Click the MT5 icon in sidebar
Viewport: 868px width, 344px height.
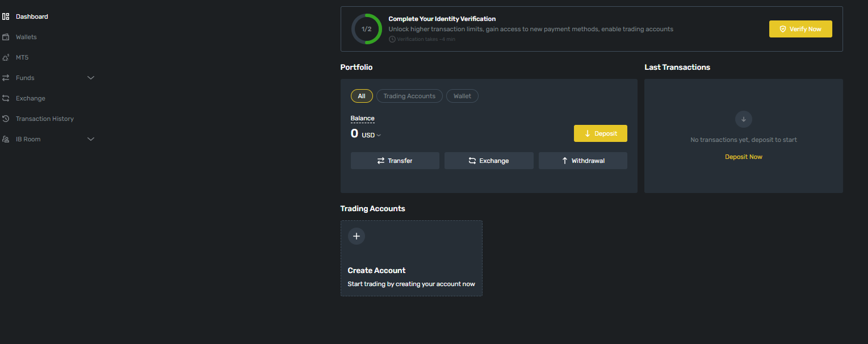coord(6,57)
